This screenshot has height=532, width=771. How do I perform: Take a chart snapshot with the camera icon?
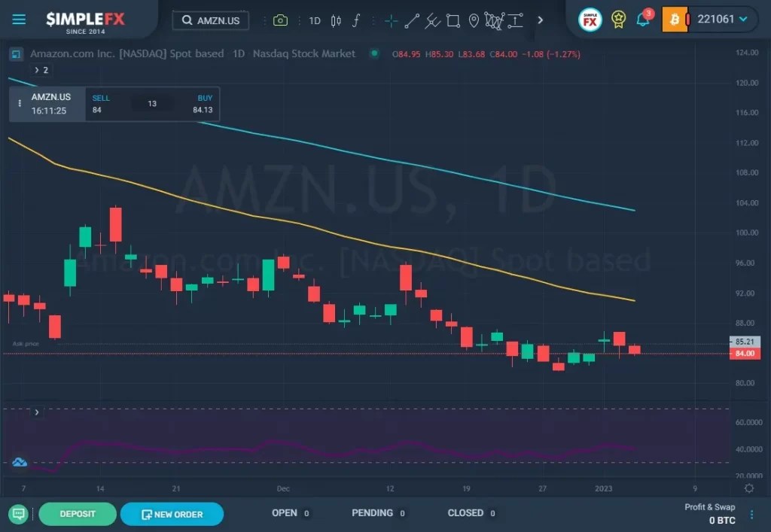(281, 20)
